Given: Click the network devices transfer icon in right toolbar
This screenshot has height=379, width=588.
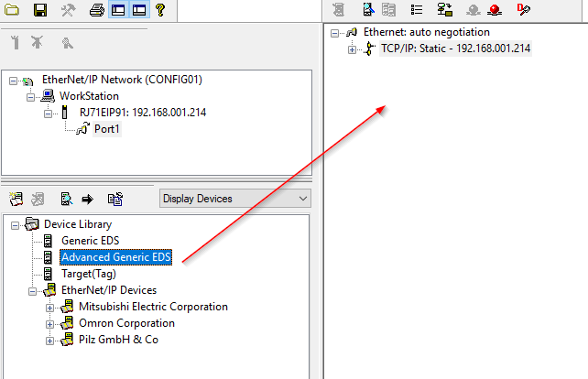Looking at the screenshot, I should click(x=445, y=10).
